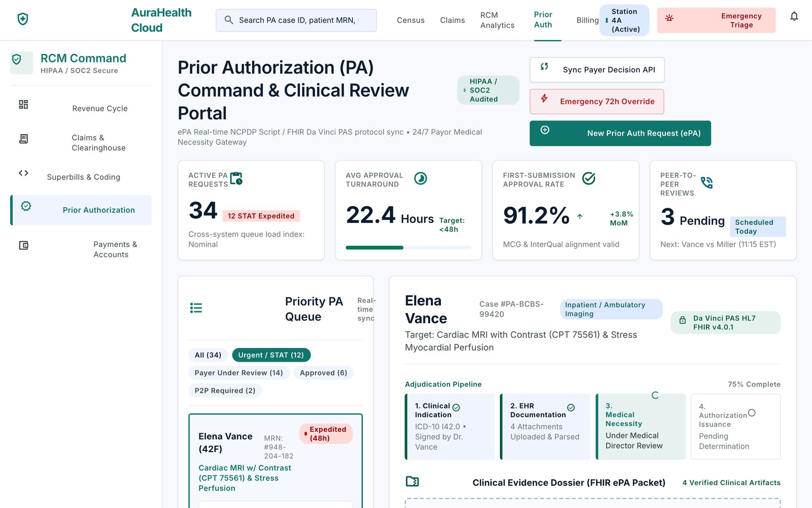The image size is (812, 508).
Task: Click the Prior Authorization badge icon
Action: click(x=26, y=206)
